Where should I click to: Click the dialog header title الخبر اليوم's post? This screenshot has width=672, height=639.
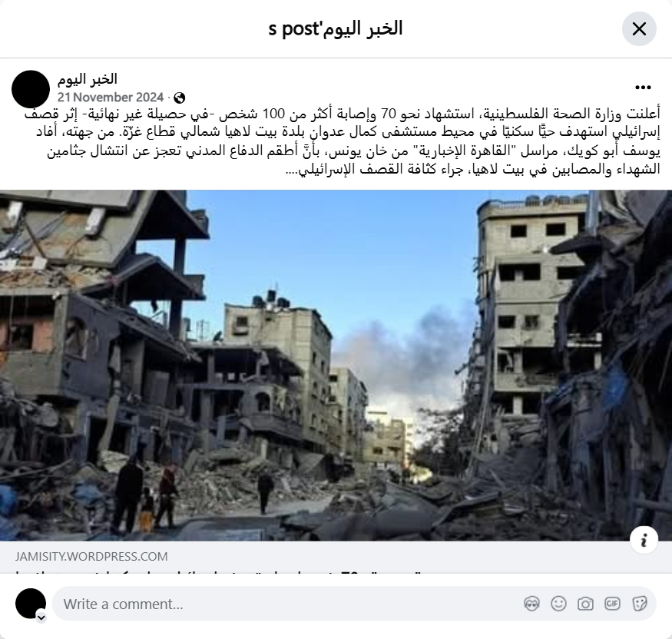click(x=336, y=28)
